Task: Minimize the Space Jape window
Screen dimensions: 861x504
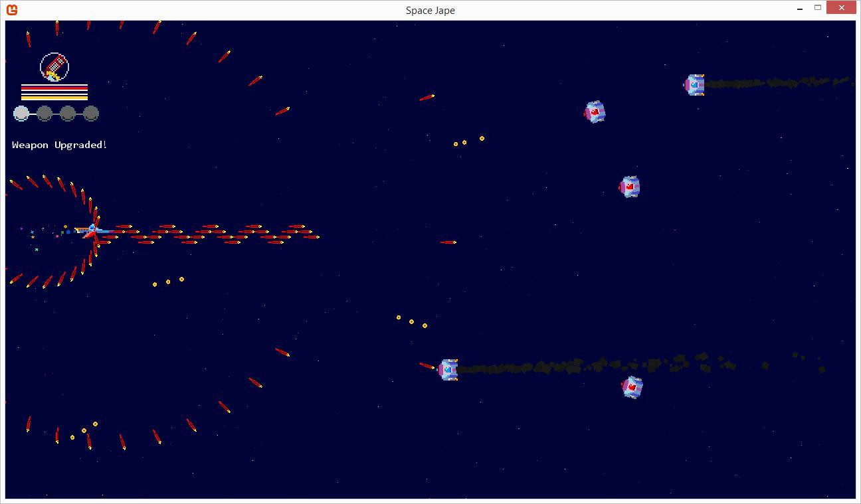Action: 800,9
